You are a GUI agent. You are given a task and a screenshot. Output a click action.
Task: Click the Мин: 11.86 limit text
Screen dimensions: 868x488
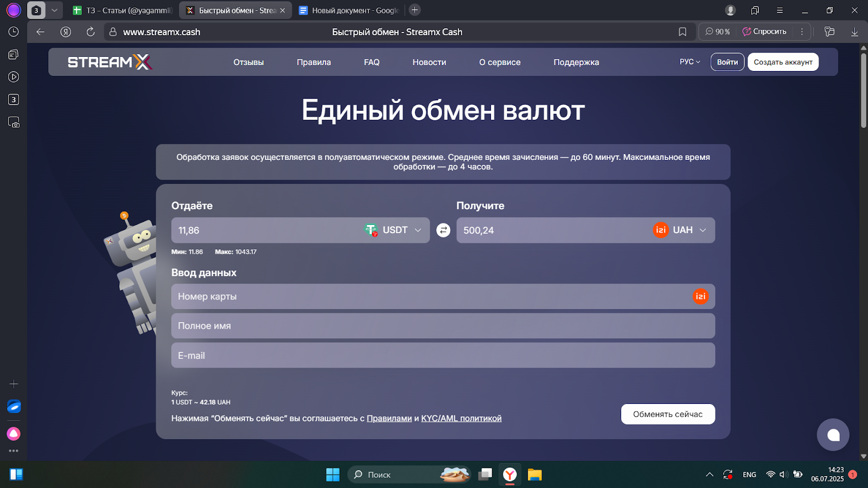click(x=187, y=252)
